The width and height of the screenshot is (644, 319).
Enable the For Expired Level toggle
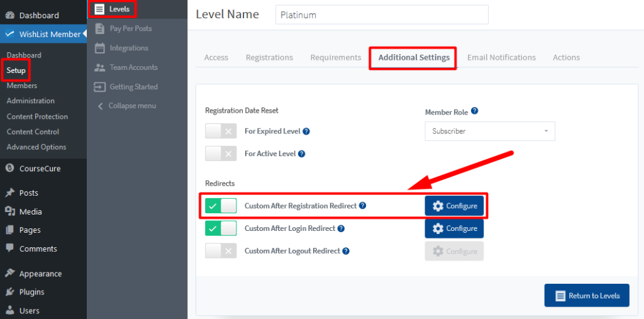tap(221, 132)
